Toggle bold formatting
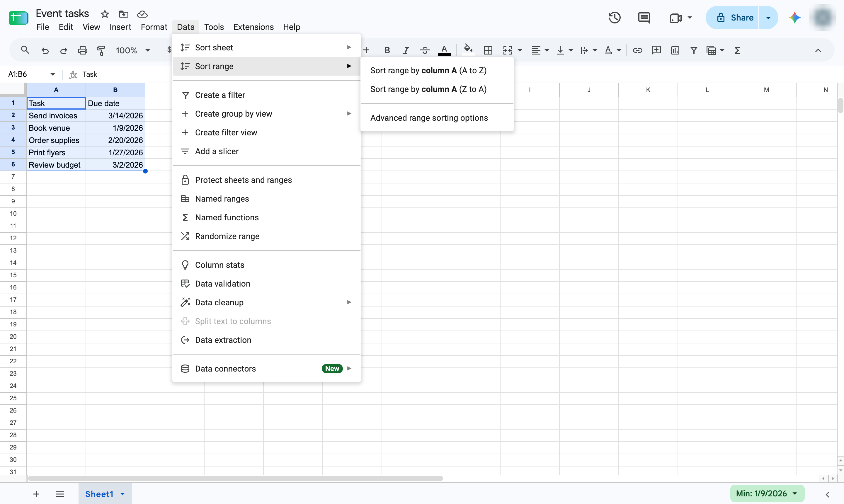This screenshot has height=504, width=844. [387, 50]
